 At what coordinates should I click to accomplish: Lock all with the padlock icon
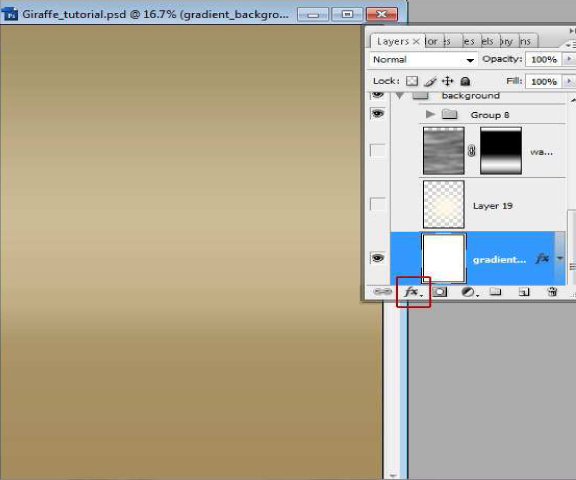click(465, 81)
